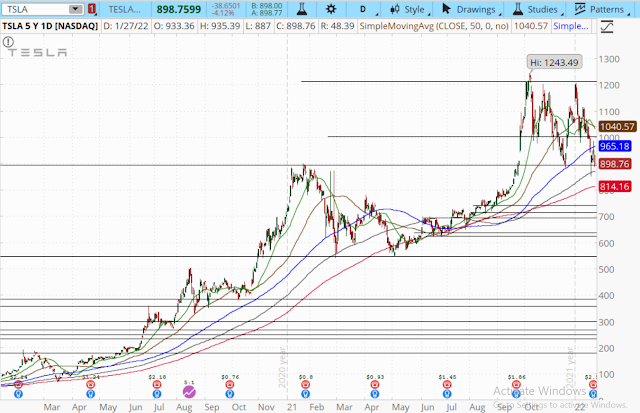Click the brown 1040.57 price axis tag
Viewport: 640px width, 413px height.
click(617, 127)
